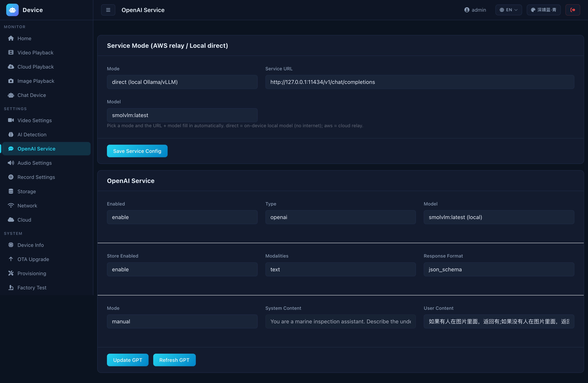Select Network in the sidebar
Screen dimensions: 588x383
point(46,205)
